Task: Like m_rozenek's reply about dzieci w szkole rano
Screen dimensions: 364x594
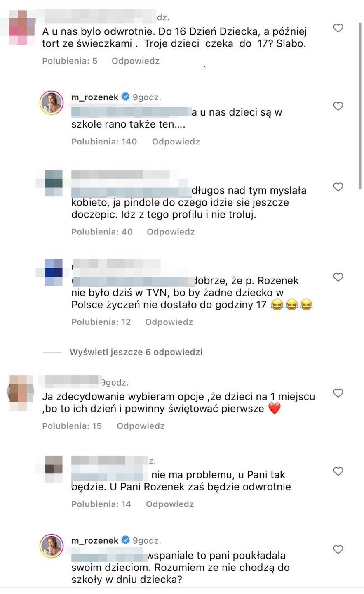Action: click(x=338, y=106)
